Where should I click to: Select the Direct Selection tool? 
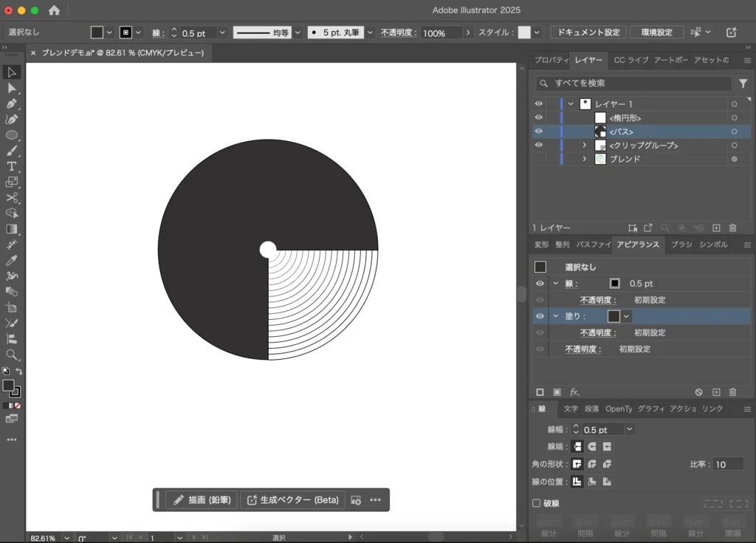[11, 89]
